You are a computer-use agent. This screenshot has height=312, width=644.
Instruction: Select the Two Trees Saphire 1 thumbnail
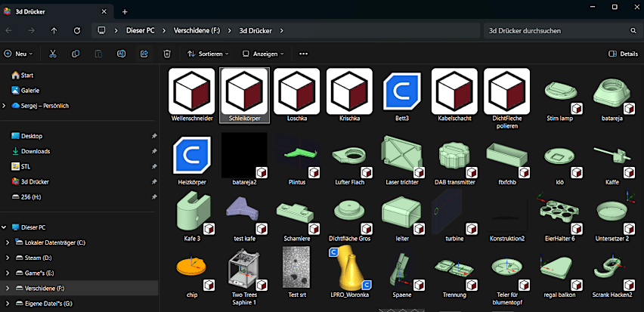tap(244, 269)
